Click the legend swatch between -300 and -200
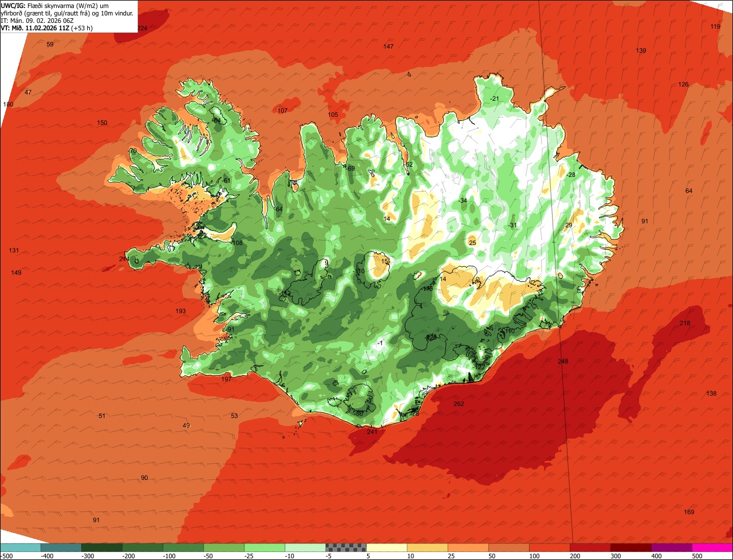733x560 pixels. [101, 547]
